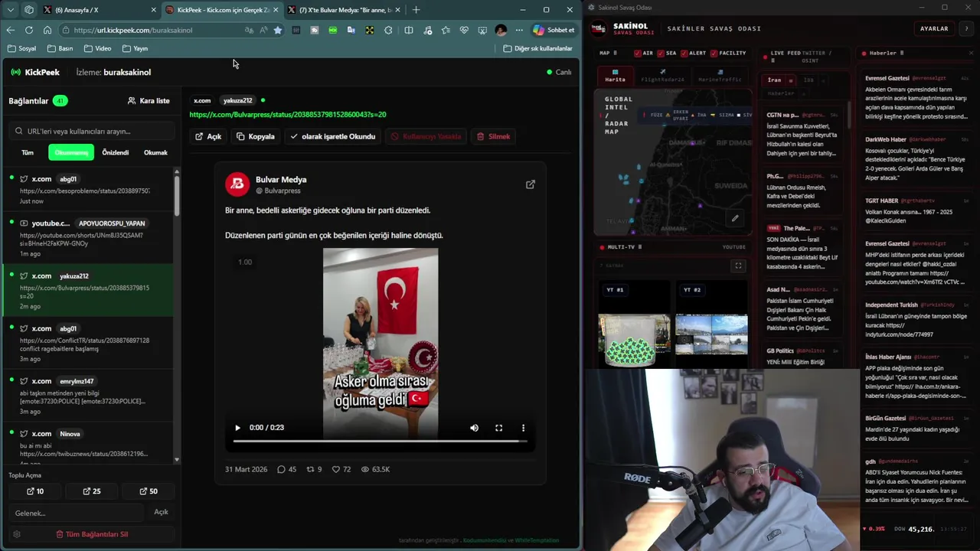Seek on the video progress bar
The width and height of the screenshot is (980, 551).
tap(380, 442)
